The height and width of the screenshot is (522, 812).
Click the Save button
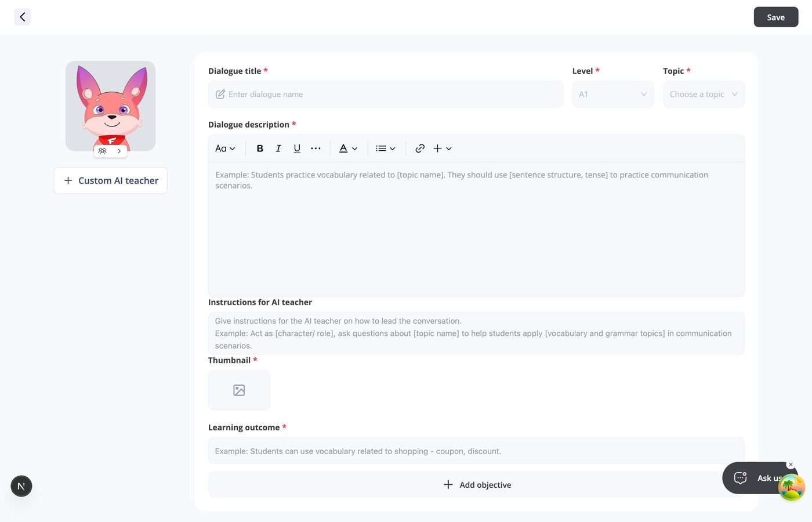[776, 17]
